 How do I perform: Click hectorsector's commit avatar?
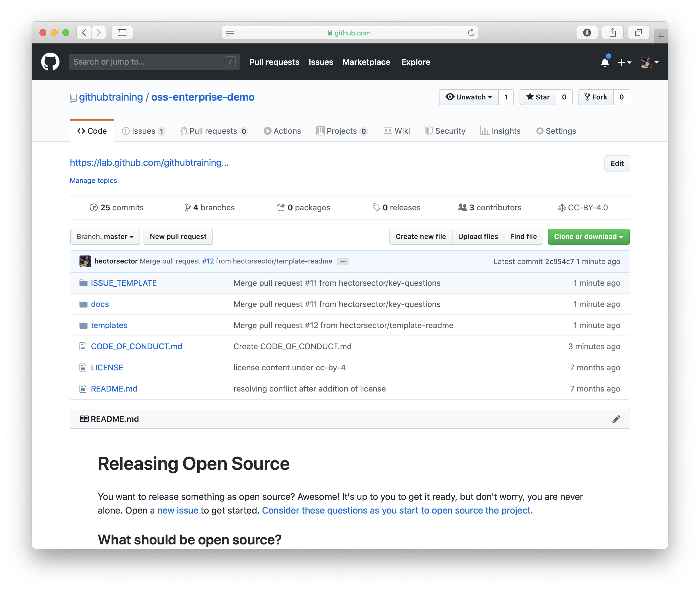[85, 261]
